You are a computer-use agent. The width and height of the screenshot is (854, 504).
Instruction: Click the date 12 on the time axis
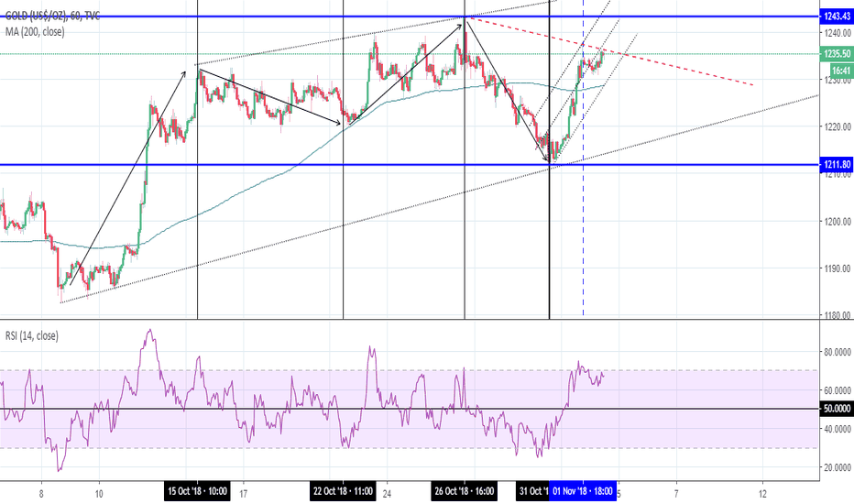[x=762, y=494]
